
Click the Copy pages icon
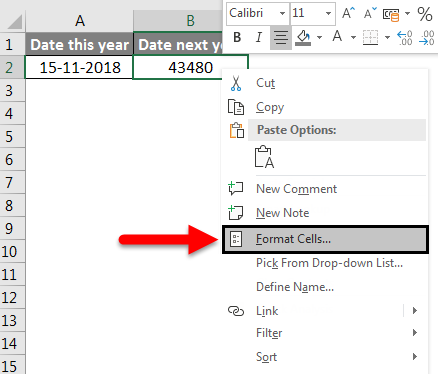pyautogui.click(x=236, y=107)
